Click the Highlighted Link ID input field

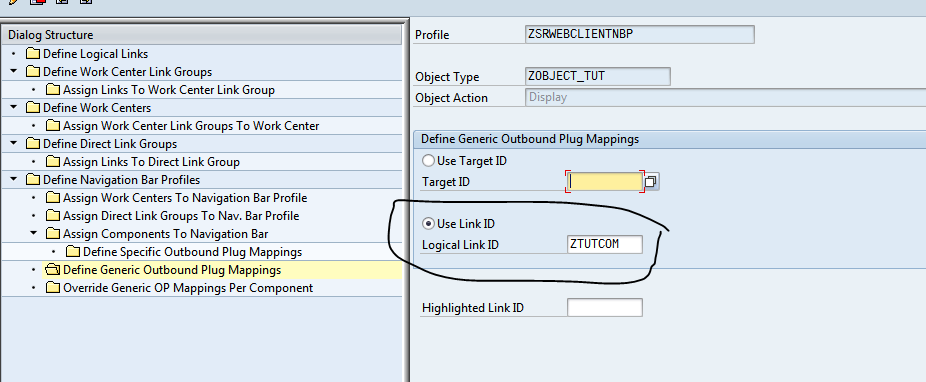pyautogui.click(x=605, y=308)
